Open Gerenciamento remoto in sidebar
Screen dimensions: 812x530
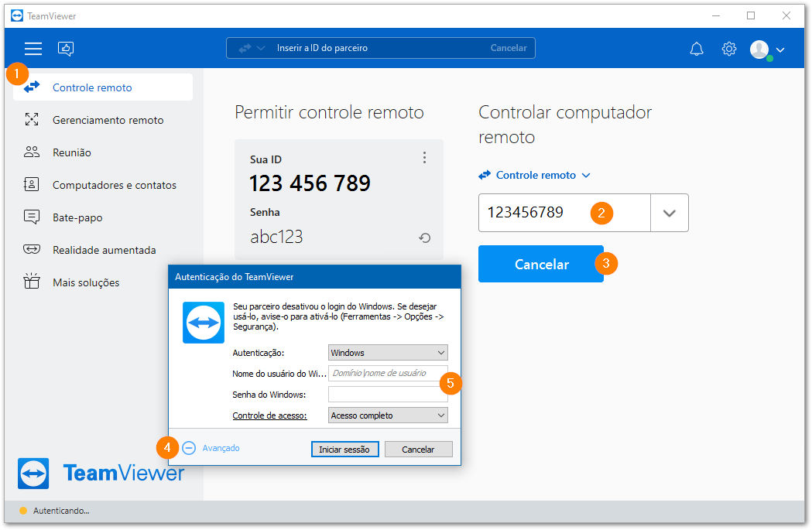103,120
